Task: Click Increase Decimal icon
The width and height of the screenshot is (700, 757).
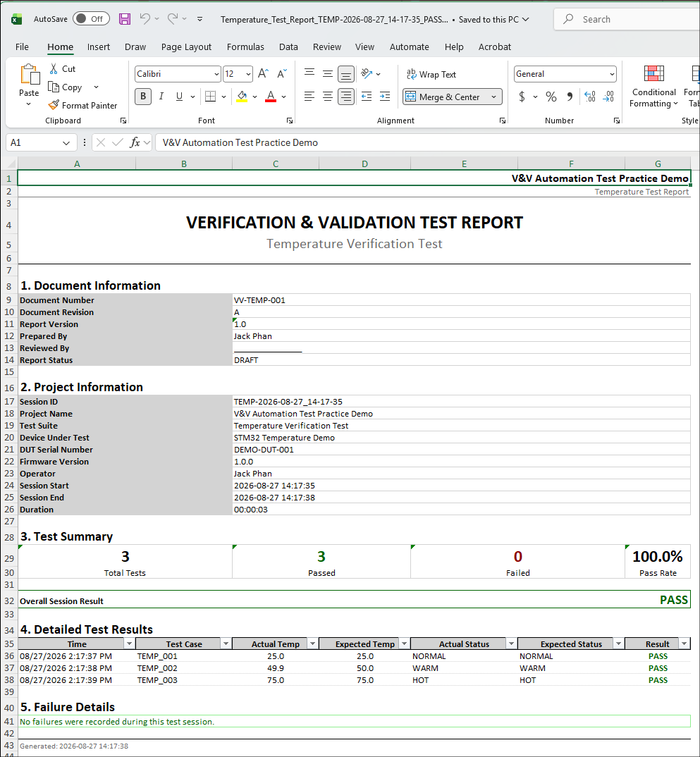Action: coord(590,97)
